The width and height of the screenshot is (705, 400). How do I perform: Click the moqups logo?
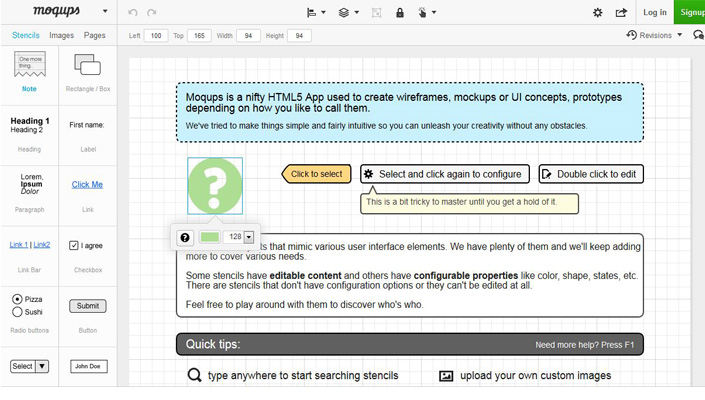tap(57, 11)
